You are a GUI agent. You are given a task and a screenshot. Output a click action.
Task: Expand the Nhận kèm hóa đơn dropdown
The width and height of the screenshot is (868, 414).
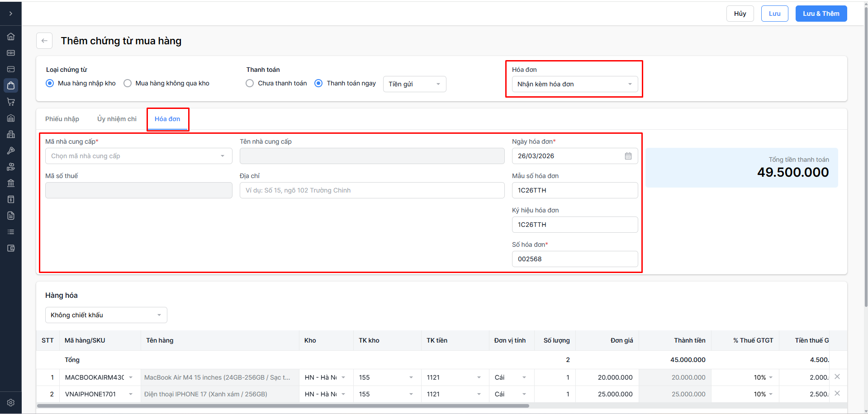coord(574,84)
